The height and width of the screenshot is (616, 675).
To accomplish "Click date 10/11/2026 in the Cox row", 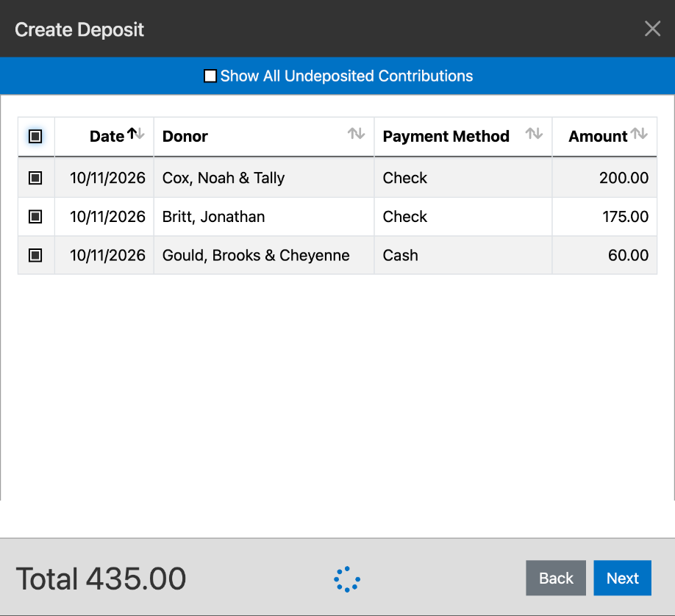I will point(107,178).
